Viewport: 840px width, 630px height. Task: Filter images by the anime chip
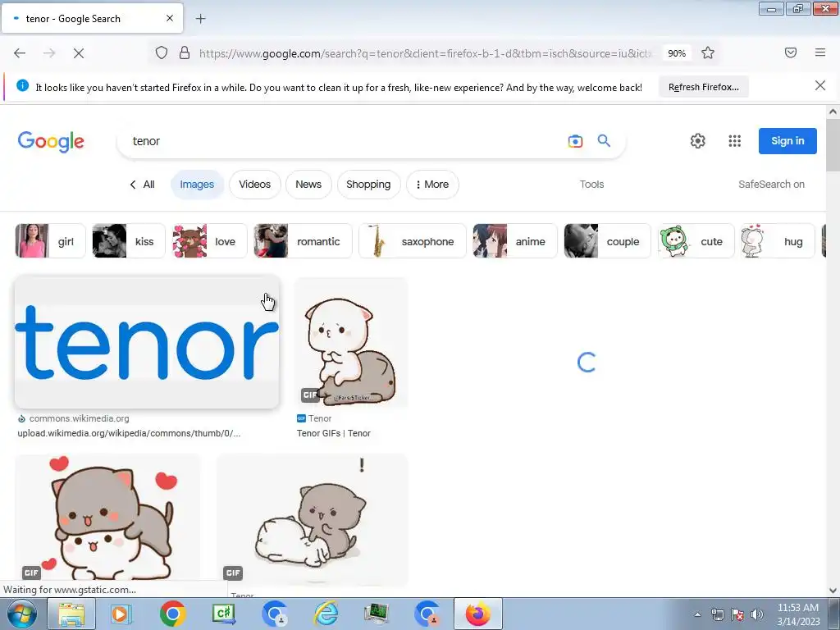tap(515, 241)
